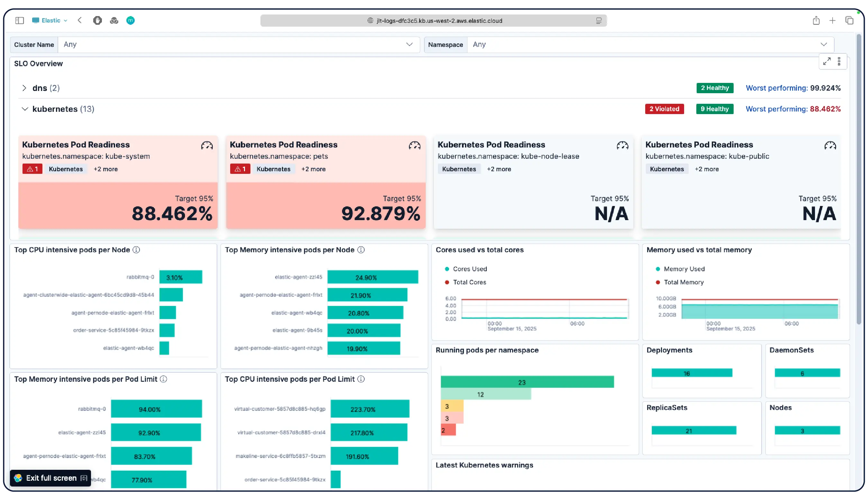Open the SLO Overview panel options menu

pos(839,61)
